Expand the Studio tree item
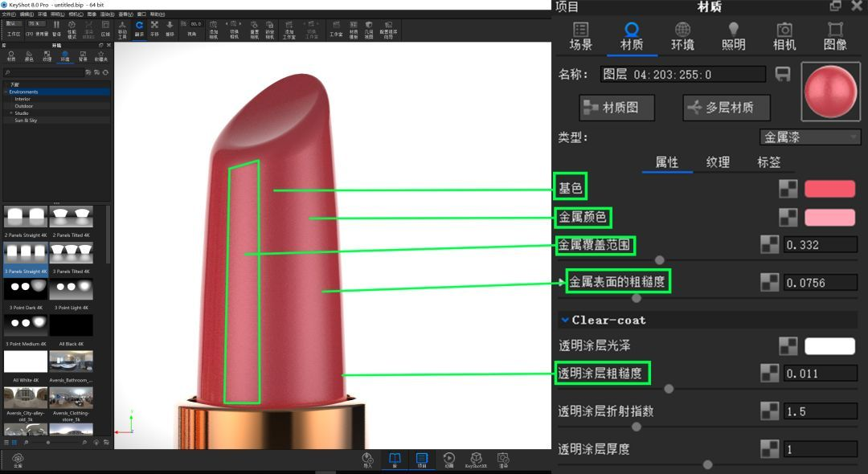This screenshot has width=868, height=474. click(10, 113)
